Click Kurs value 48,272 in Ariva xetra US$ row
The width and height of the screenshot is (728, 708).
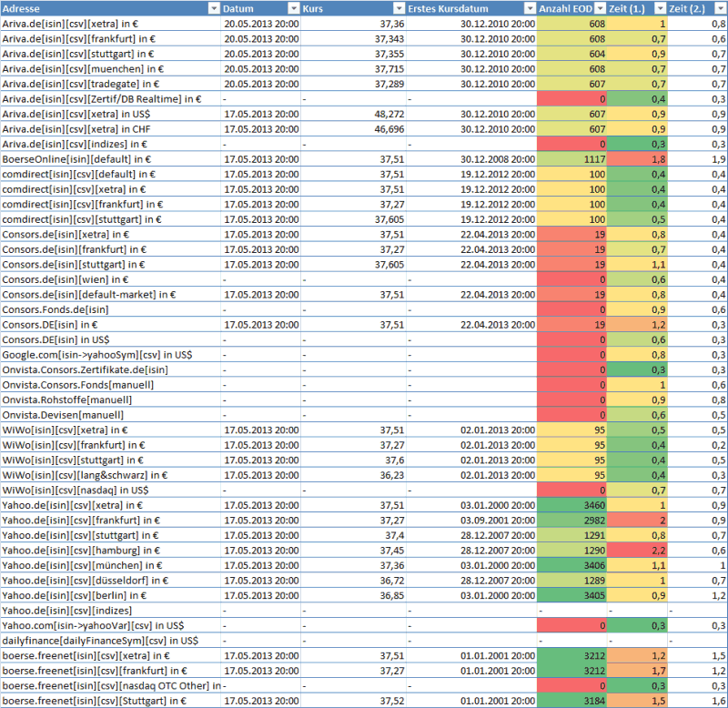[x=353, y=114]
